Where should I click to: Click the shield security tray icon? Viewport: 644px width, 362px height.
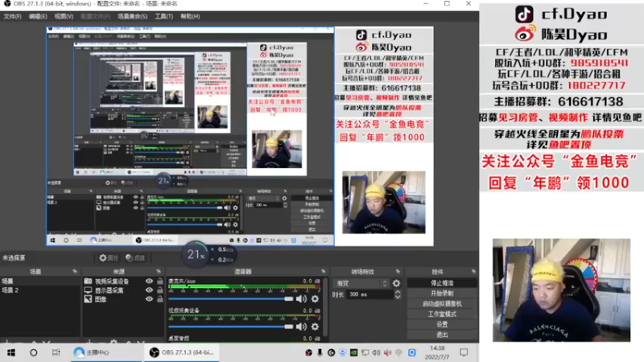[342, 352]
